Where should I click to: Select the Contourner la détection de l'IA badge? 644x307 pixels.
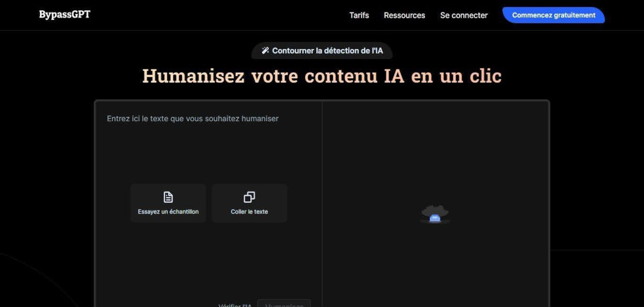(x=322, y=50)
